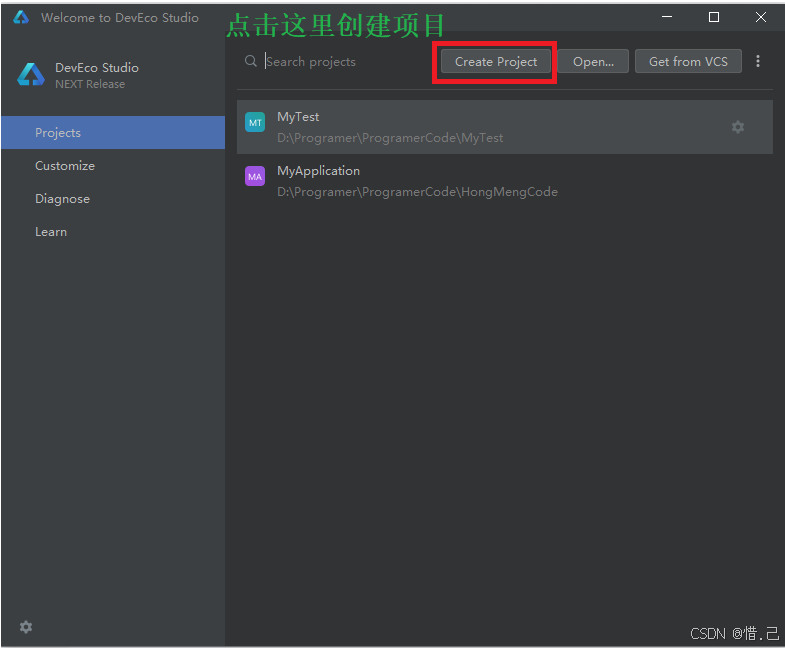Select the Projects tab in sidebar
785x648 pixels.
113,133
